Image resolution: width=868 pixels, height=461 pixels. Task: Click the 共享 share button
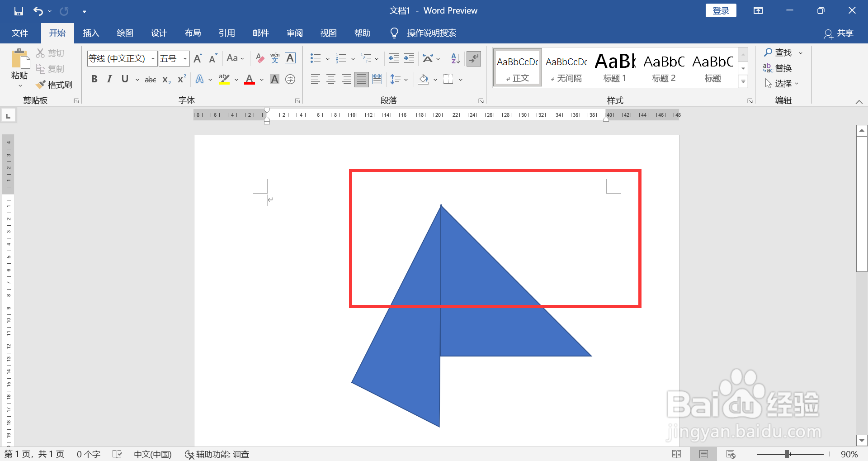(x=839, y=33)
